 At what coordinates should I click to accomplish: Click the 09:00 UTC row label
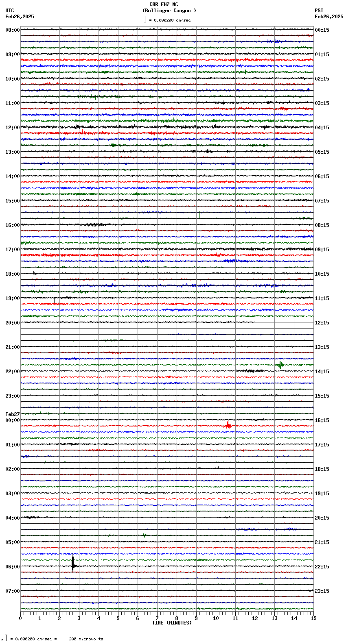point(13,54)
